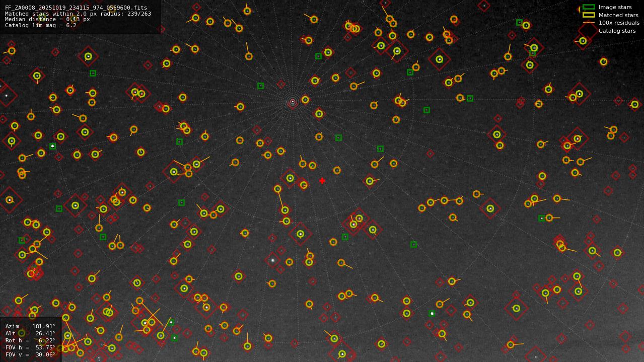This screenshot has width=644, height=362.
Task: Click the green Image stars legend square
Action: point(589,7)
